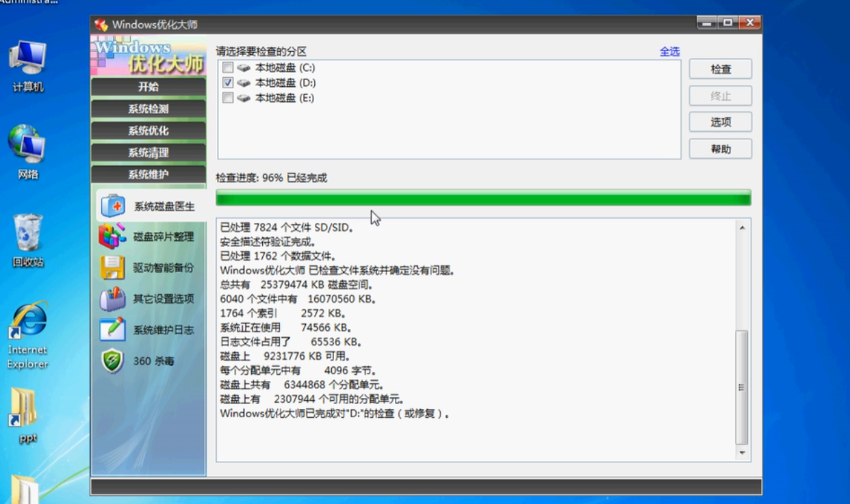Open 系统维护日志 notepad icon
Viewport: 850px width, 504px height.
point(112,329)
